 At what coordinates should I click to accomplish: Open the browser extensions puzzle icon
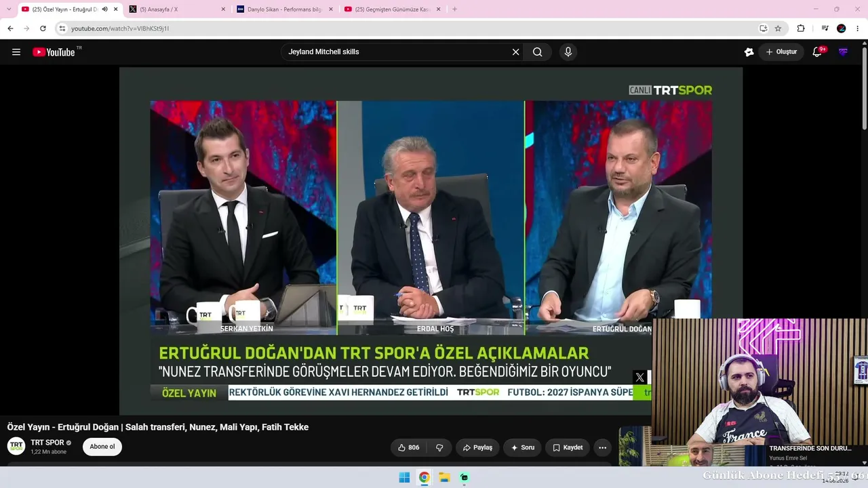(x=801, y=28)
